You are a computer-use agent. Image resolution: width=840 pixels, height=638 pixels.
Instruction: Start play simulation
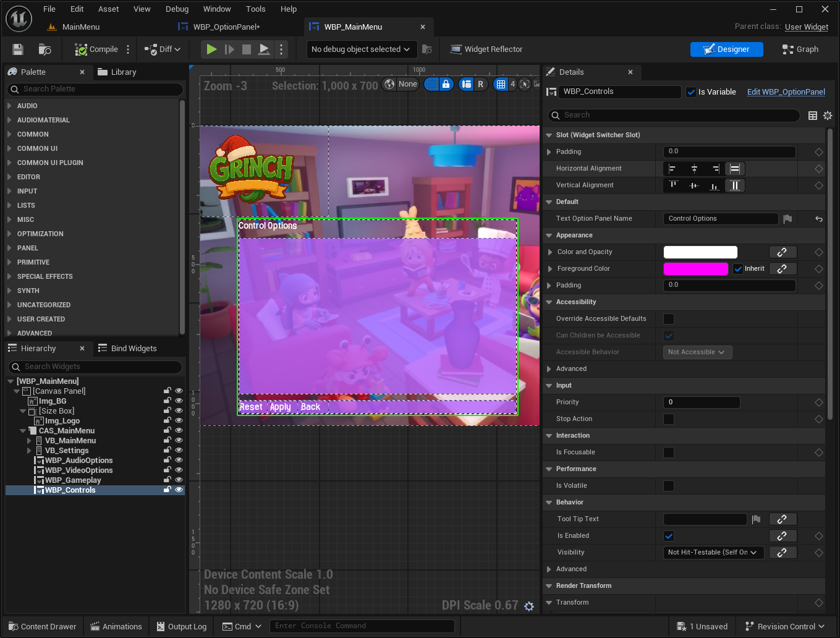(x=211, y=49)
